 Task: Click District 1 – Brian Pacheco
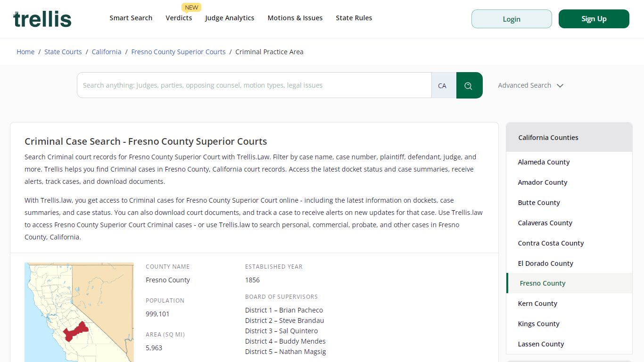coord(284,310)
